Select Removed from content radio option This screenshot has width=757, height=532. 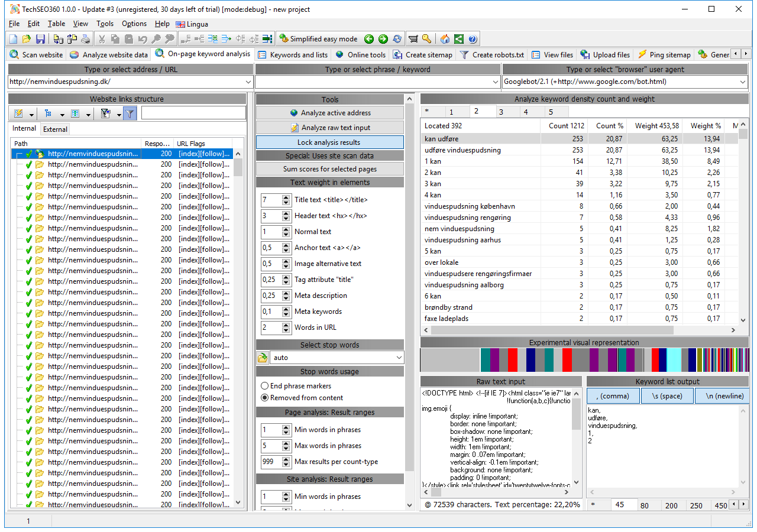point(264,398)
